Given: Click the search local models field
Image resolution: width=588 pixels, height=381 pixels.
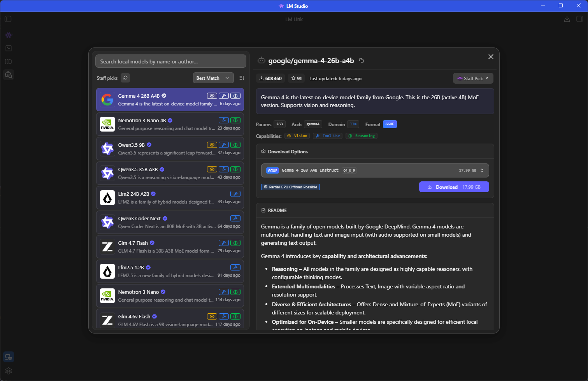Looking at the screenshot, I should tap(171, 61).
